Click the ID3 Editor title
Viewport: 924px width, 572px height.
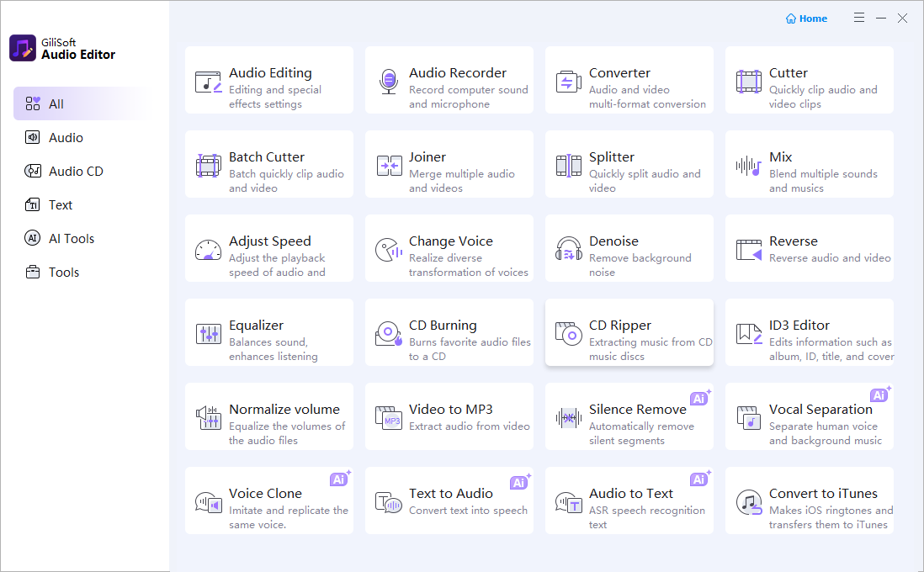(x=799, y=326)
